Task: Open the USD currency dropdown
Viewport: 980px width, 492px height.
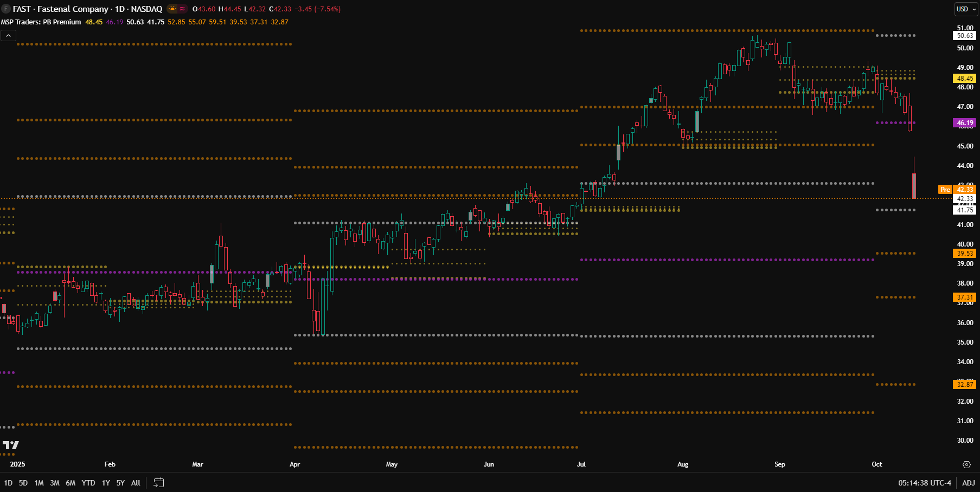Action: click(x=966, y=9)
